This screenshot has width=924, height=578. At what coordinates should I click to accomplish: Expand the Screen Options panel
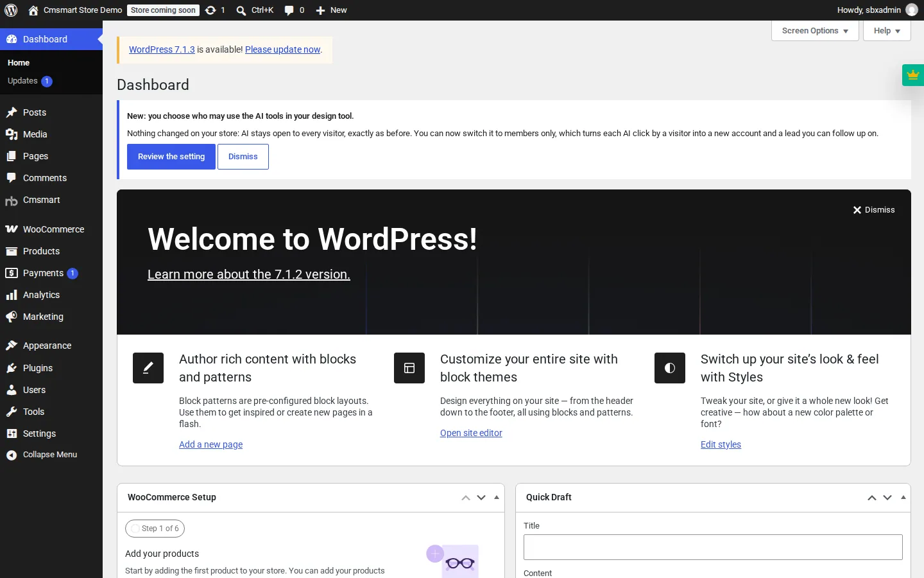click(x=815, y=31)
